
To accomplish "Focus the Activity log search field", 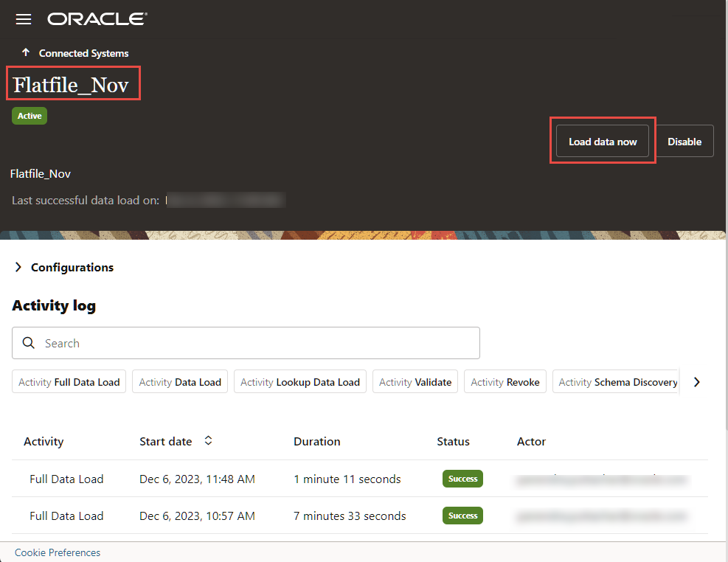I will click(x=246, y=343).
